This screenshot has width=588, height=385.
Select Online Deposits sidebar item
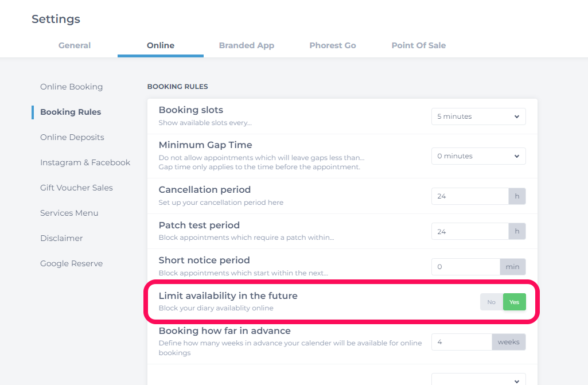[x=72, y=137]
